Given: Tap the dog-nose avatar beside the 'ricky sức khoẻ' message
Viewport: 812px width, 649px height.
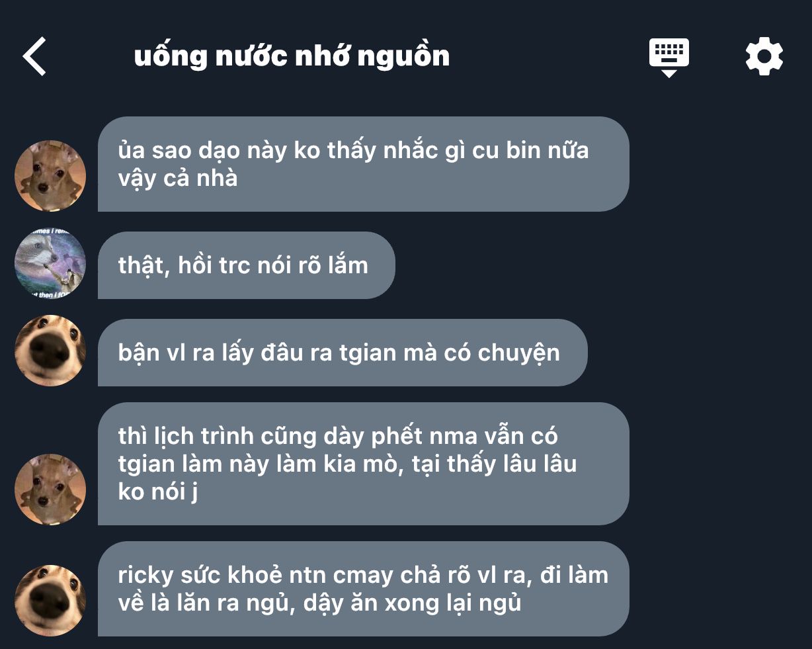Looking at the screenshot, I should coord(50,600).
